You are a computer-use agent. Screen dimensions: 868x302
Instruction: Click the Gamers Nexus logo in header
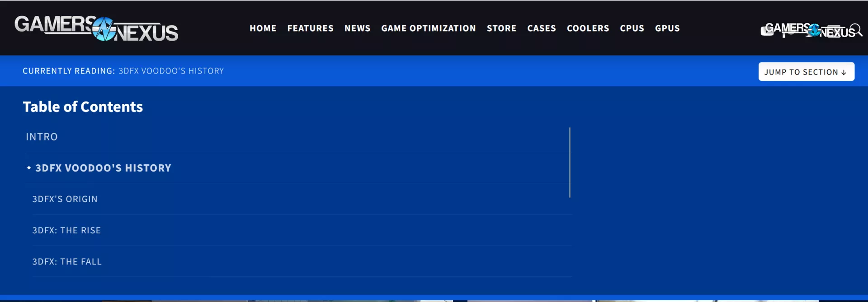click(96, 28)
